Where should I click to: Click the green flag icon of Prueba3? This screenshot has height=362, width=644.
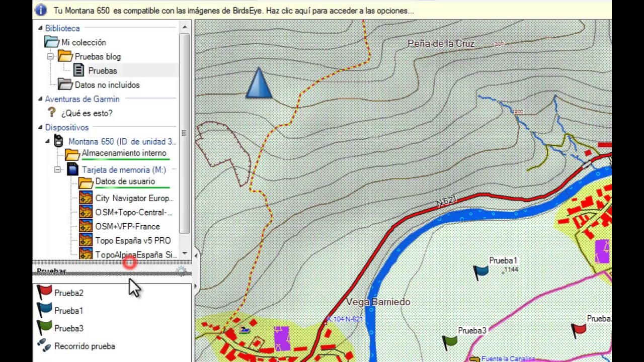(45, 327)
